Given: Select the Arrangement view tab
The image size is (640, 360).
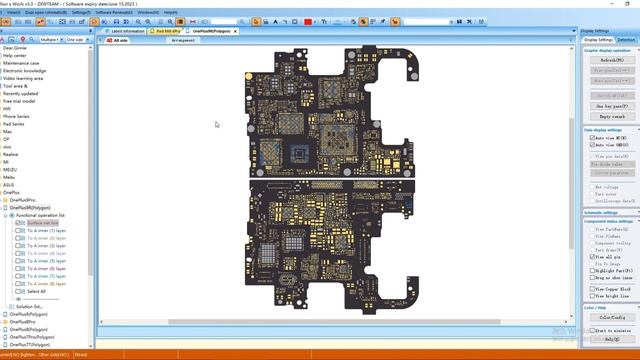Looking at the screenshot, I should pyautogui.click(x=183, y=40).
